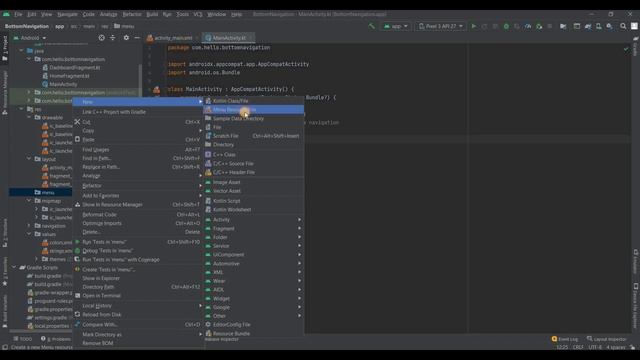Open the Android project view dropdown
The height and width of the screenshot is (360, 640).
pyautogui.click(x=30, y=38)
